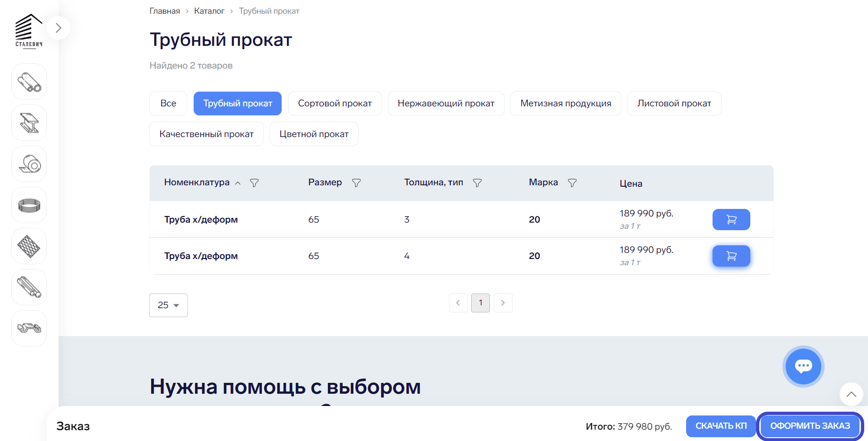Open the sheet coil sidebar icon
868x441 pixels.
[29, 164]
